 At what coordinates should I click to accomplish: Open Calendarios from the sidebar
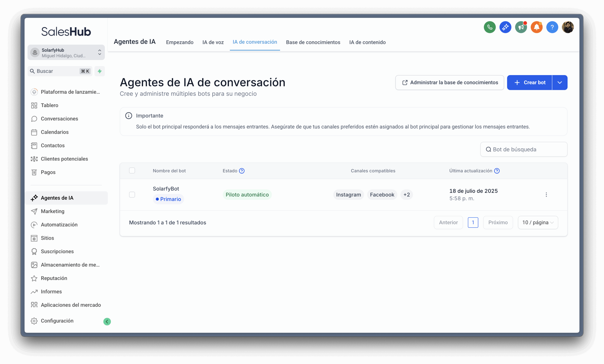pyautogui.click(x=55, y=132)
